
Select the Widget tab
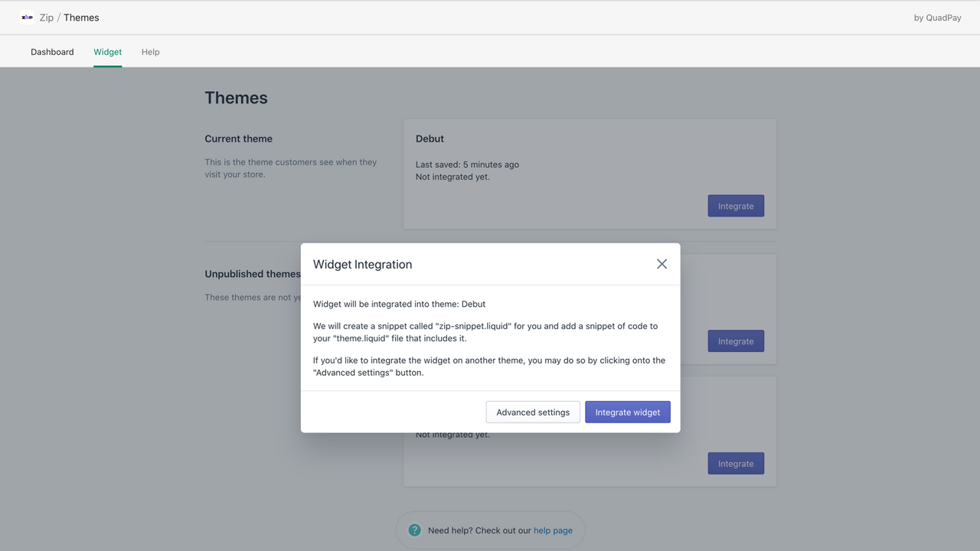107,51
